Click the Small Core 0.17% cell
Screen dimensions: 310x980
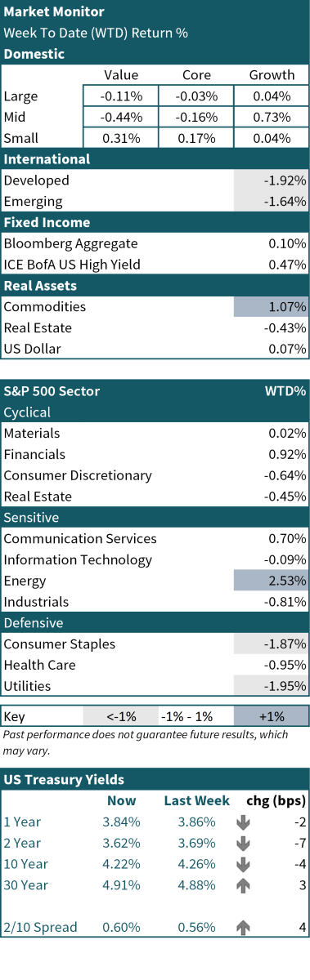tap(195, 139)
